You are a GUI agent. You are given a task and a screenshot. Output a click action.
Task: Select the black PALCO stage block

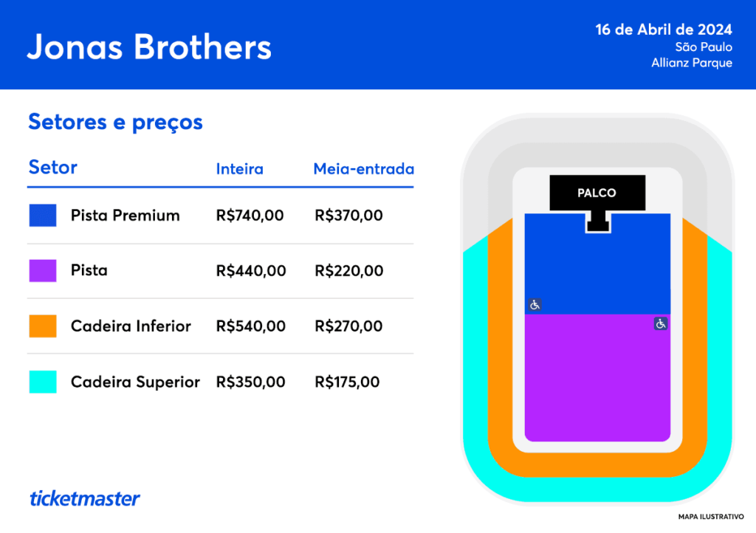pos(597,193)
